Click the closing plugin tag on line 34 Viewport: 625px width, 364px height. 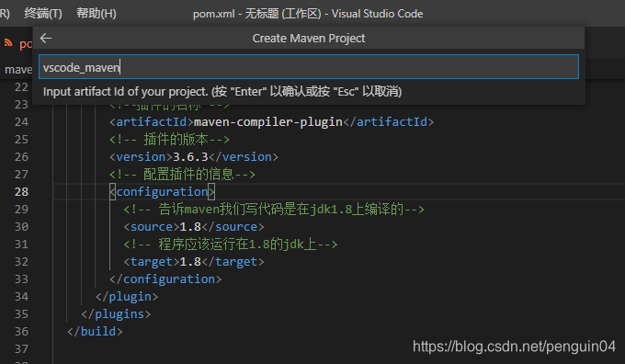(127, 297)
